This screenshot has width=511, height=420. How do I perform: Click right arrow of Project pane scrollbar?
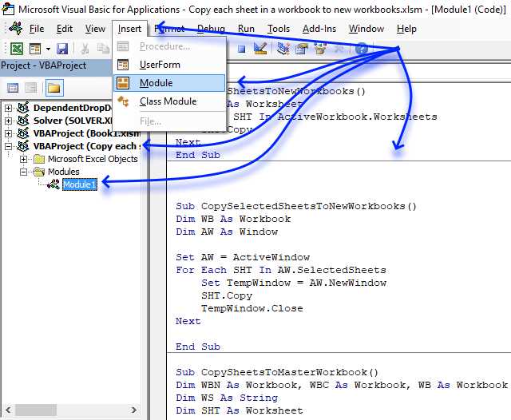(133, 410)
